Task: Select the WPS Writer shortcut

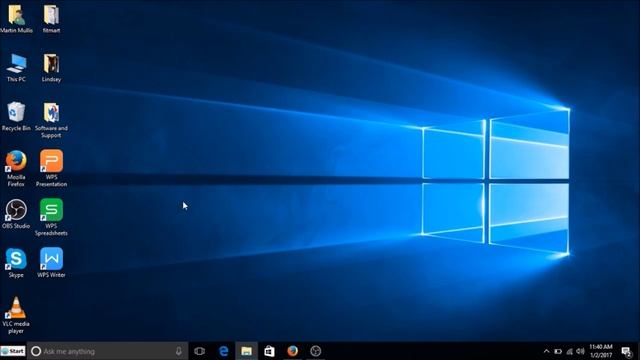Action: tap(51, 263)
